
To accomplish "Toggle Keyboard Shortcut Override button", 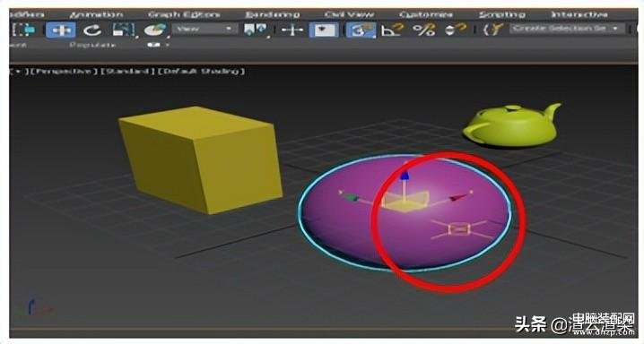I will tap(324, 30).
